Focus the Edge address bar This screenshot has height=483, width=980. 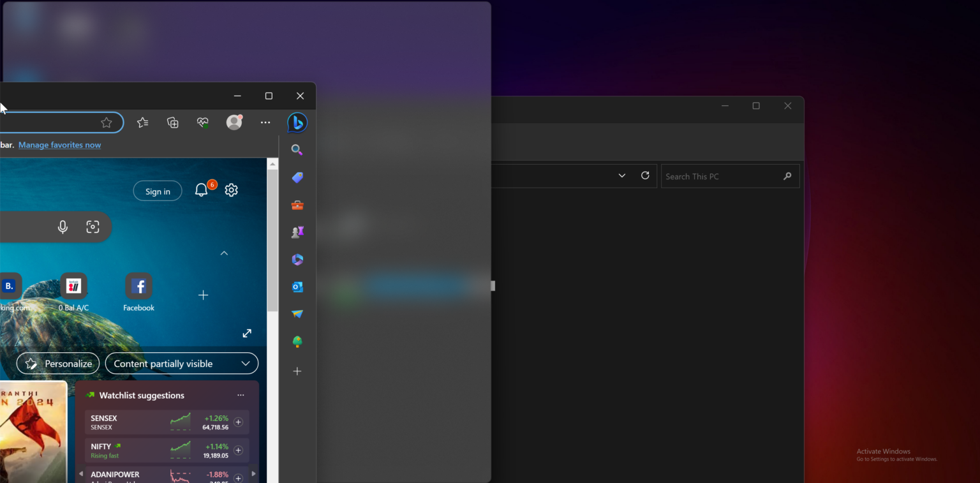pos(61,123)
